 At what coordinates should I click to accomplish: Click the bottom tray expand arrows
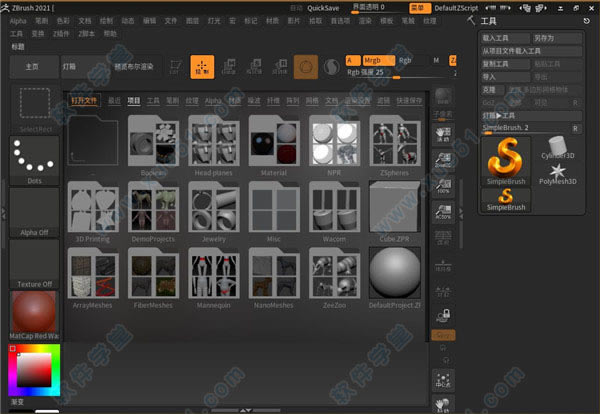[x=246, y=411]
